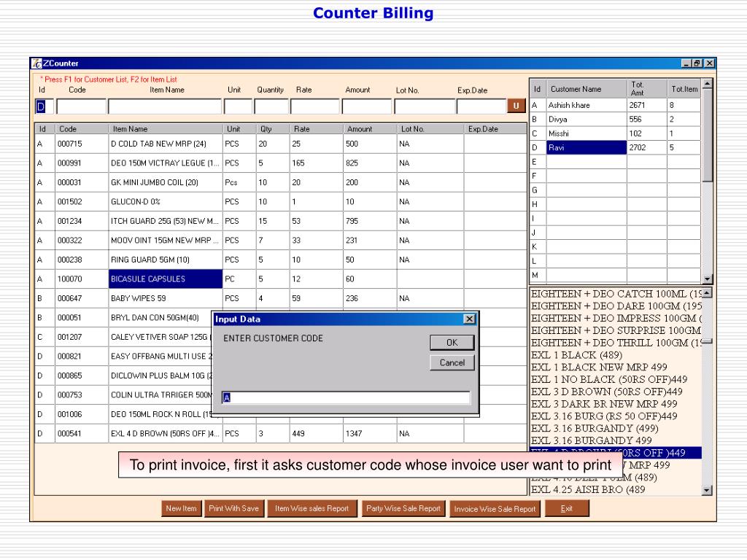The height and width of the screenshot is (560, 747).
Task: Select BABY WIPES 59 item row
Action: tap(280, 298)
